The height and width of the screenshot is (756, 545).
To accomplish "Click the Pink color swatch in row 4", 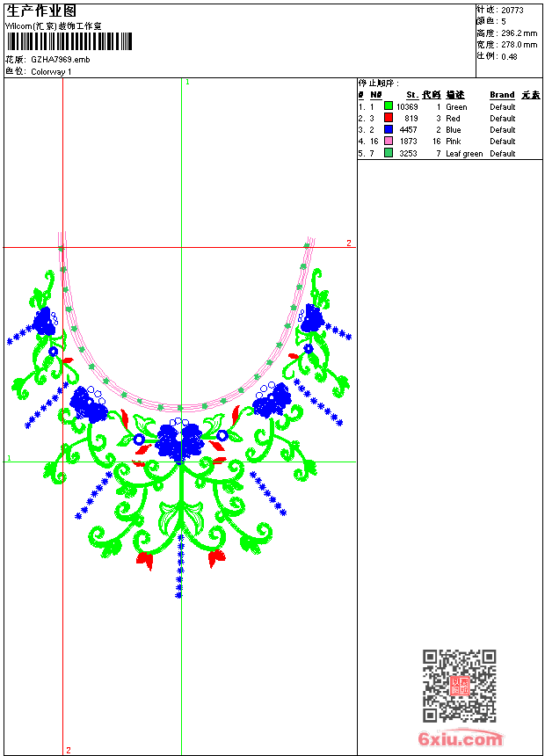I will 389,141.
